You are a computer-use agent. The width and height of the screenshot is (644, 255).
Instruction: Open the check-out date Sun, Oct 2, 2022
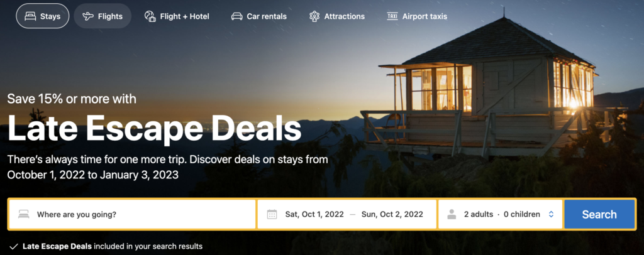[x=392, y=214]
